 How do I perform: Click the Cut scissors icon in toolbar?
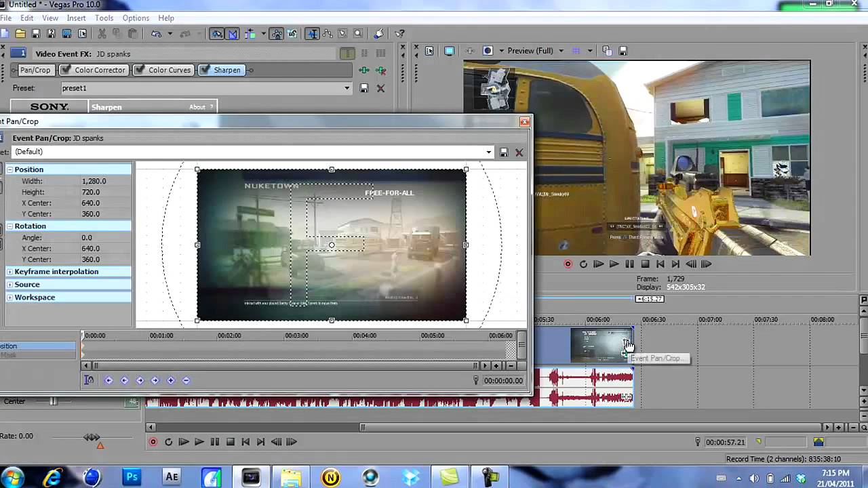[x=102, y=33]
